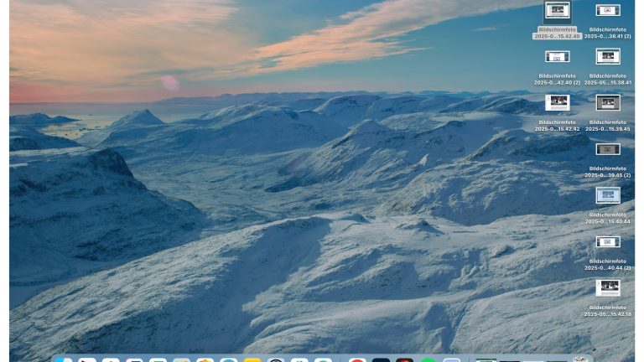Click Bildschirmfoto icon ending 40.44 (2)
Viewport: 644px width, 362px height.
point(608,241)
